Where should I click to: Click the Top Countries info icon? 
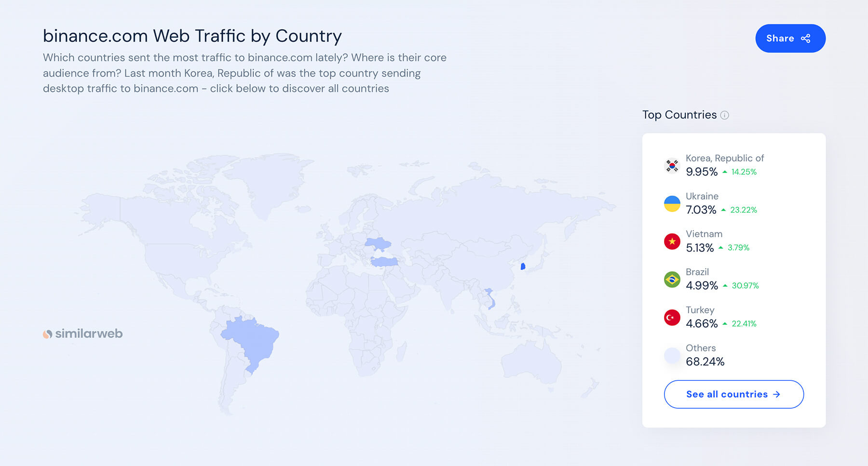click(x=724, y=115)
